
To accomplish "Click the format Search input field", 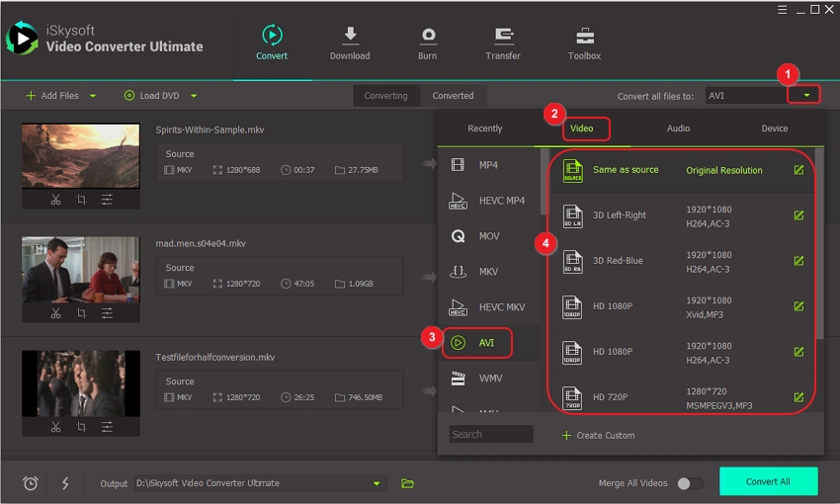I will pyautogui.click(x=491, y=434).
